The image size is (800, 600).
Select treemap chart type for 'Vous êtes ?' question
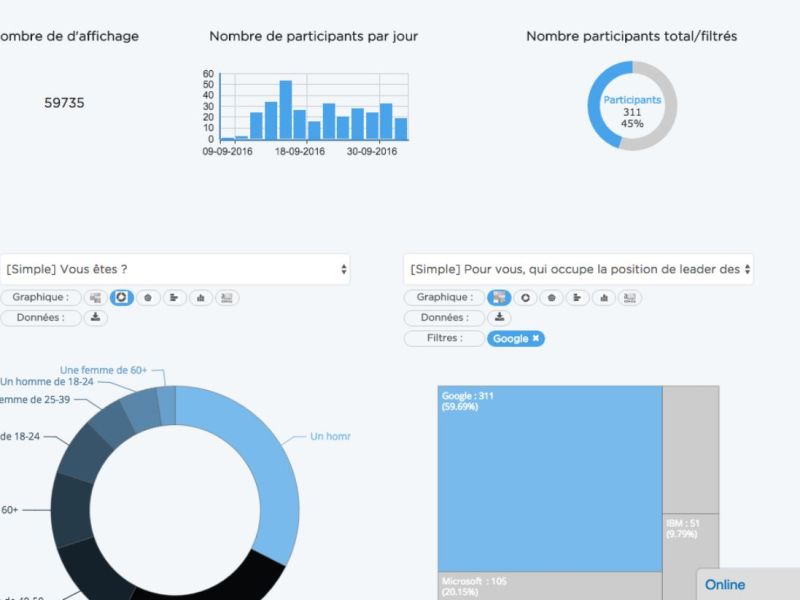click(95, 297)
